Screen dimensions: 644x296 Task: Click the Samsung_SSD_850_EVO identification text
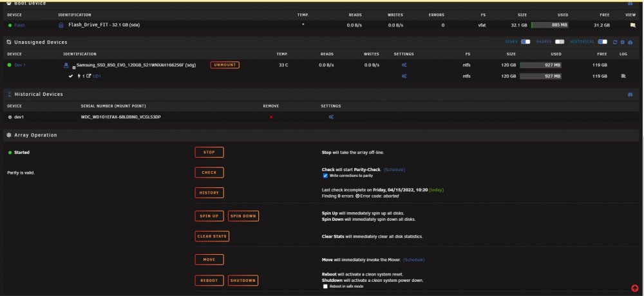(x=136, y=65)
